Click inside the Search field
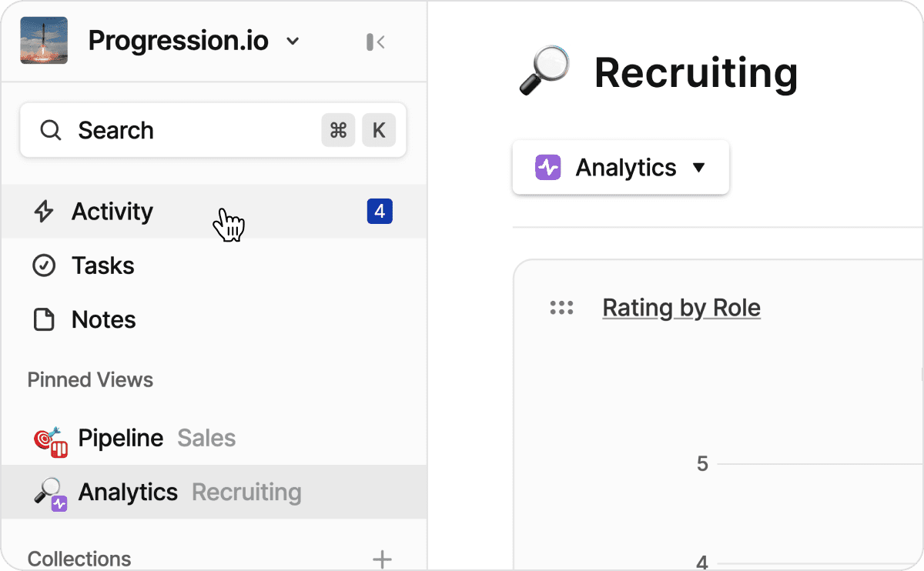The image size is (924, 571). coord(192,130)
